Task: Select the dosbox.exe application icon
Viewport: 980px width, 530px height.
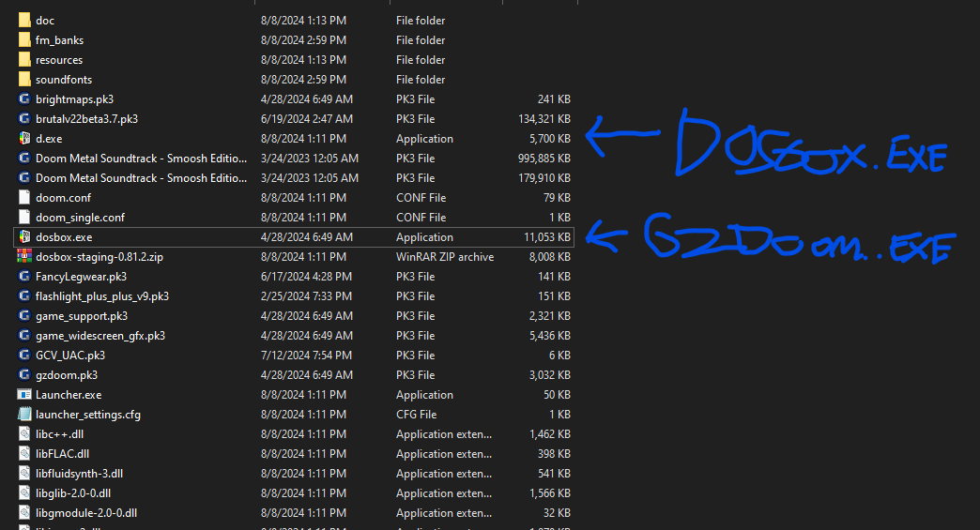Action: tap(24, 237)
